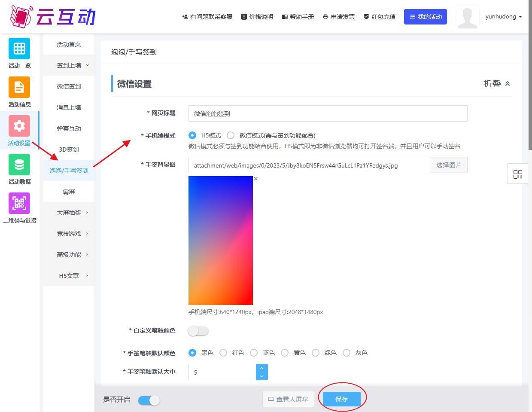Open the yunhudong account dropdown
Screen dimensions: 532x412
pyautogui.click(x=503, y=17)
